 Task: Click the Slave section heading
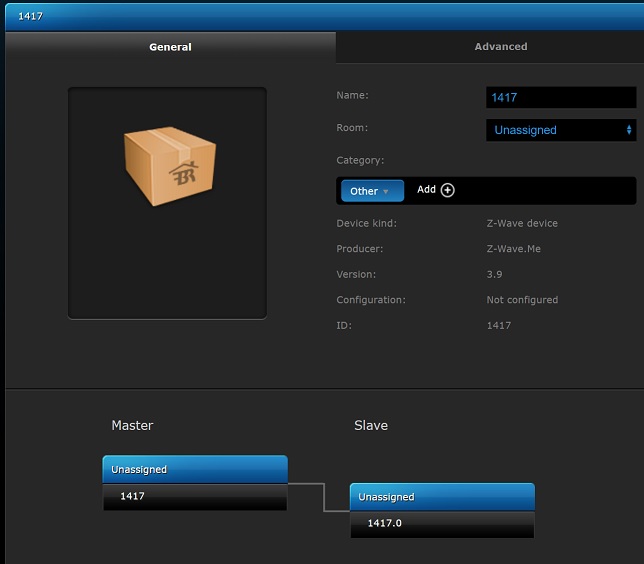[x=371, y=426]
